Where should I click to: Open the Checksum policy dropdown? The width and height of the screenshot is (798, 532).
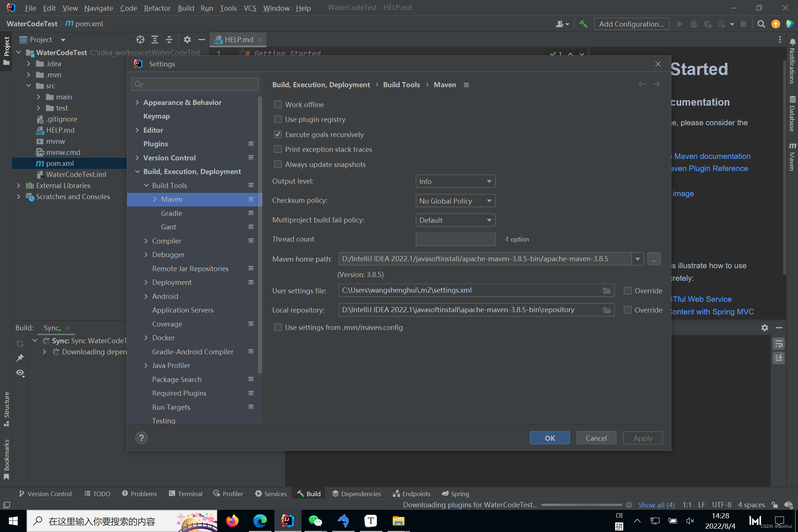(455, 201)
